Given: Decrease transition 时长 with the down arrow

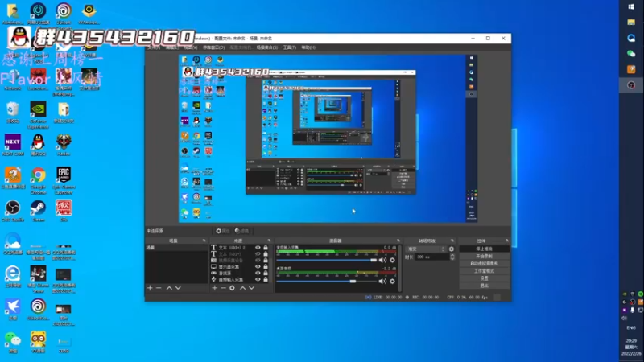Looking at the screenshot, I should pos(452,259).
